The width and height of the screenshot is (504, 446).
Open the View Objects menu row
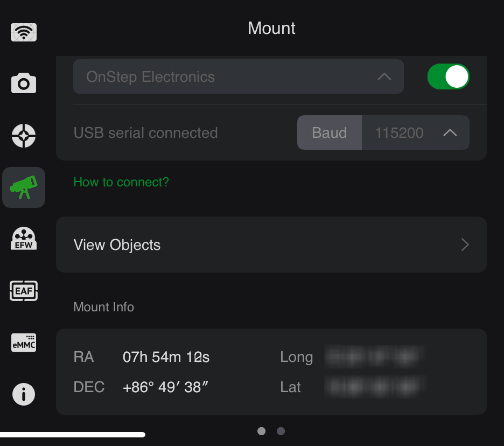[x=271, y=245]
